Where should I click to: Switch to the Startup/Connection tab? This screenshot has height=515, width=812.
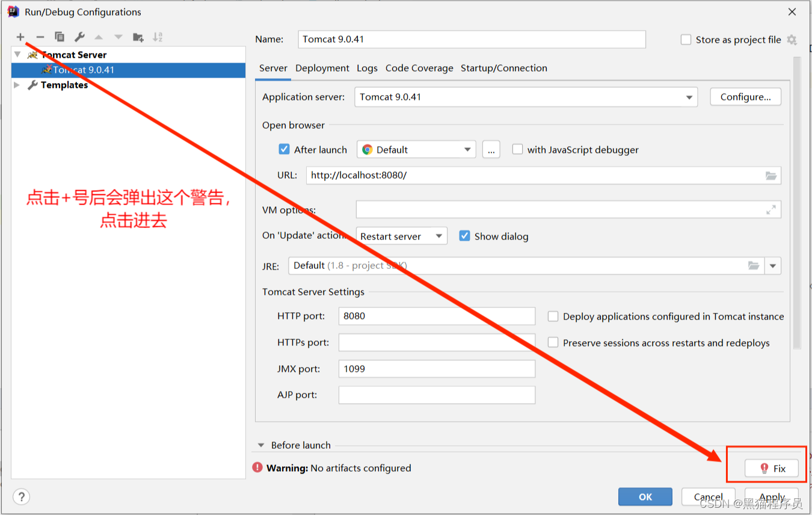click(x=504, y=69)
